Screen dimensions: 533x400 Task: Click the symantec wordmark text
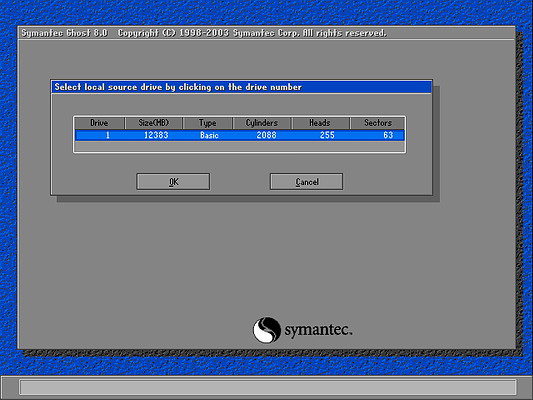[x=318, y=330]
